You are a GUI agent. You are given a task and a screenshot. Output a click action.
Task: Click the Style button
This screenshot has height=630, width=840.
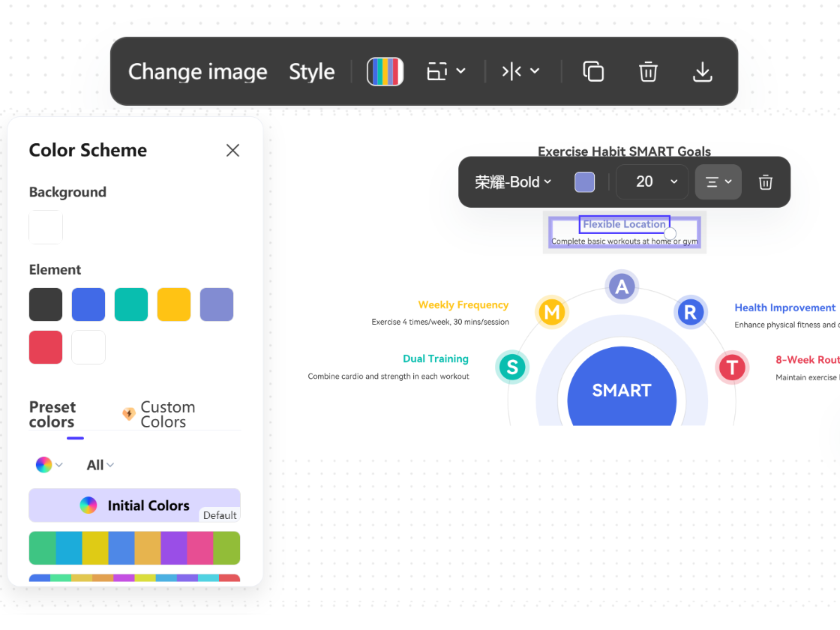[312, 71]
